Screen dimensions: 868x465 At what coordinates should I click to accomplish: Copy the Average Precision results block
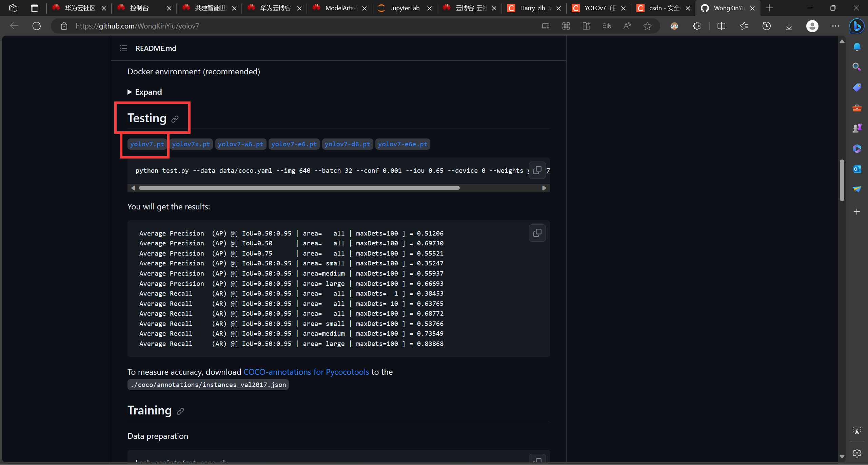tap(537, 233)
